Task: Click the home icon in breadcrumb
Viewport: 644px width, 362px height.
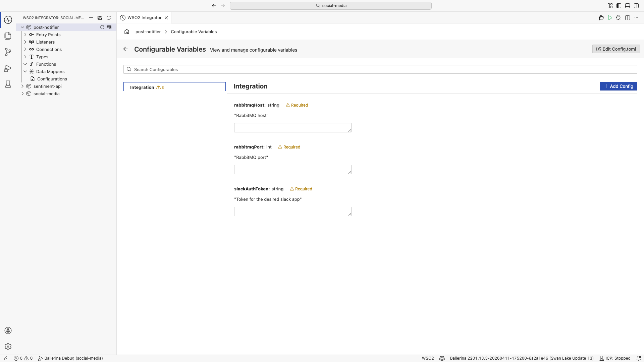Action: click(x=127, y=32)
